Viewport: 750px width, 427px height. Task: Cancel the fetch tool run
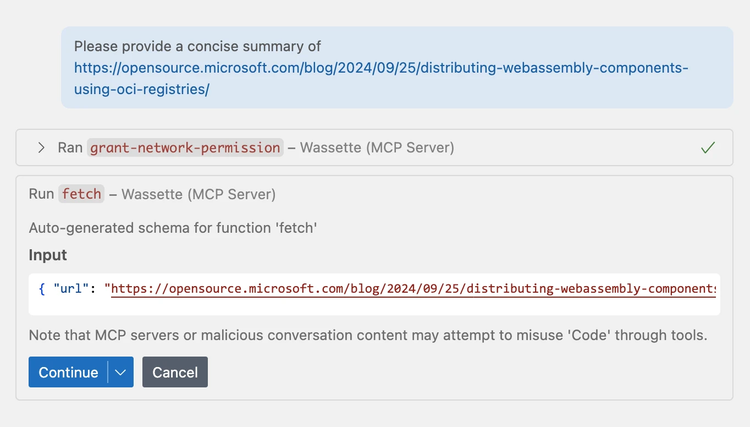pos(175,372)
